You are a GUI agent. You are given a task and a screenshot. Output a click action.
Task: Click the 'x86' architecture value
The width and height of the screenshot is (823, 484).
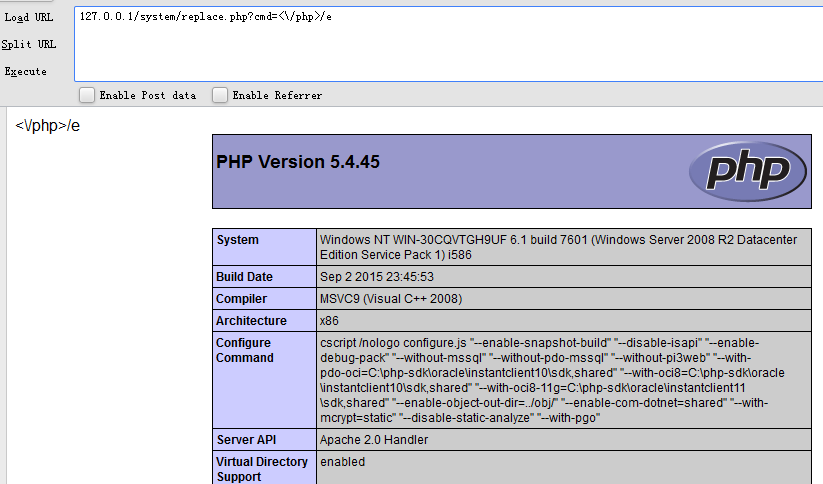pyautogui.click(x=329, y=321)
